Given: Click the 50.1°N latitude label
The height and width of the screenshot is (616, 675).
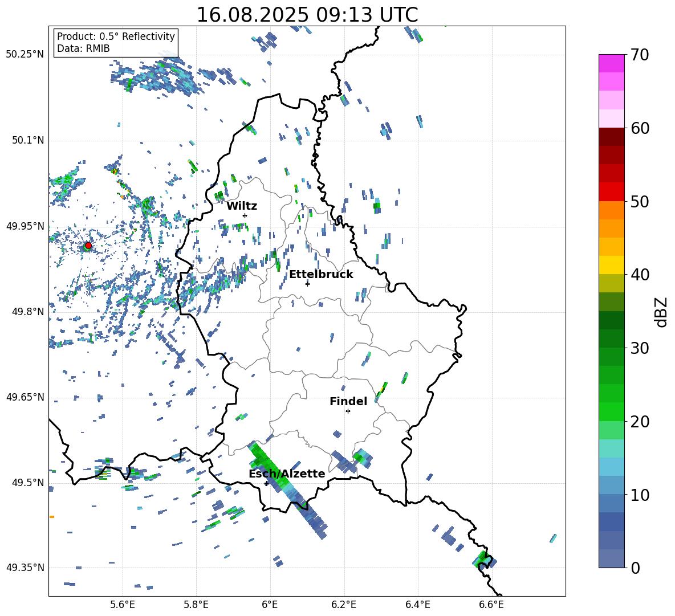Looking at the screenshot, I should [28, 140].
